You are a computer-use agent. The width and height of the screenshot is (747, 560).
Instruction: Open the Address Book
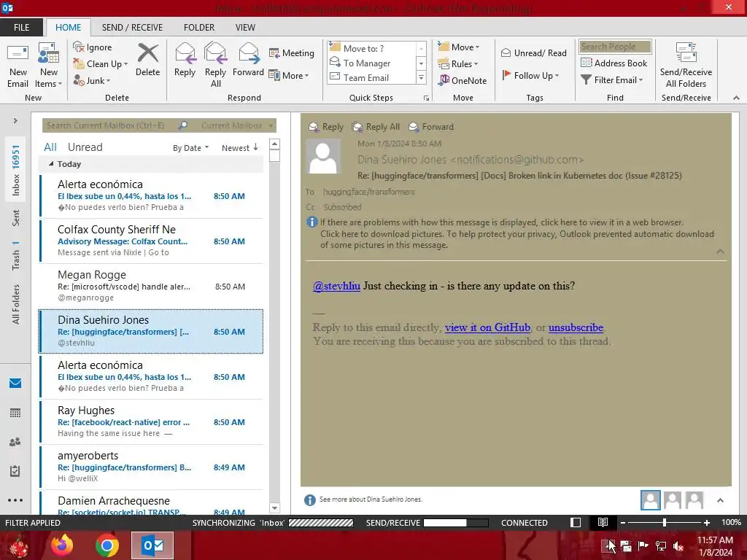pyautogui.click(x=614, y=63)
